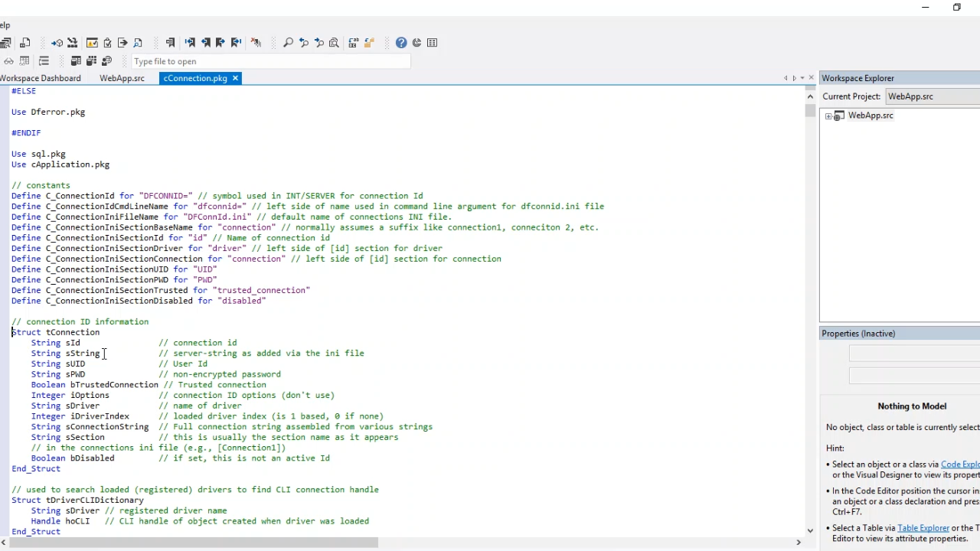
Task: Open the Table Explorer link
Action: 923,528
